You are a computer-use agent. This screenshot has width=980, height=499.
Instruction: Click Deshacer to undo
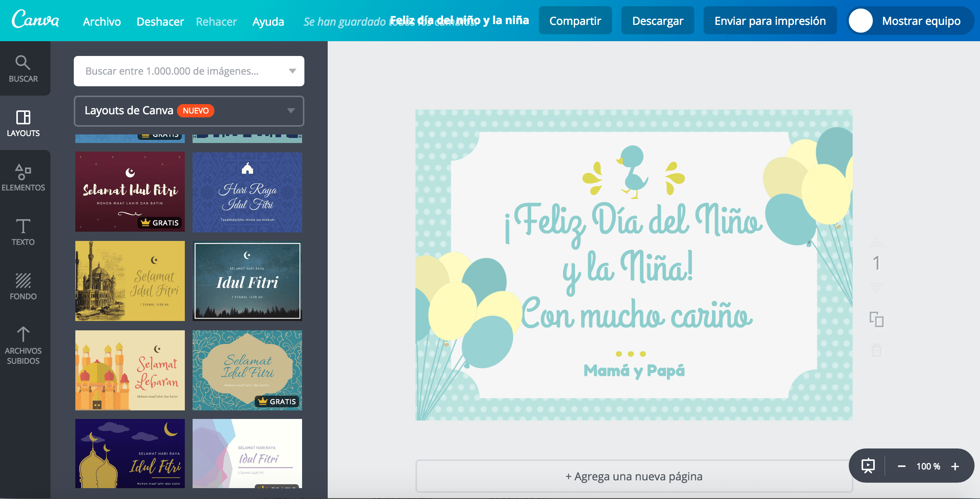(x=160, y=21)
